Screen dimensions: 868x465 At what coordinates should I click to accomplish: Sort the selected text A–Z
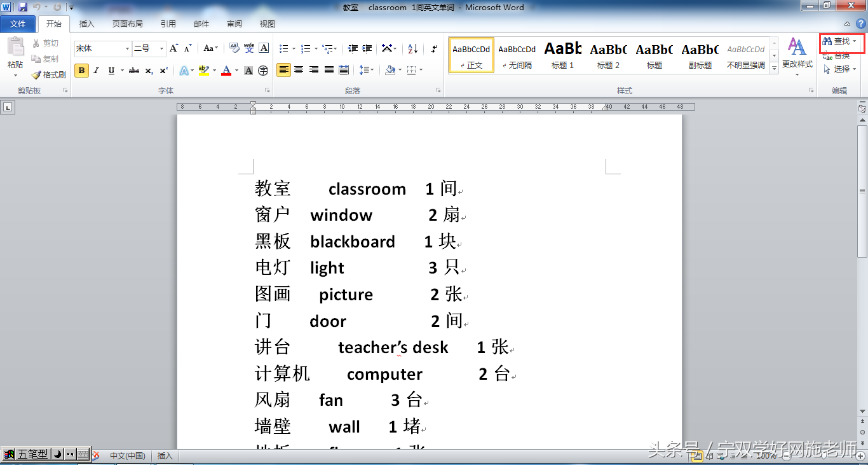click(412, 48)
